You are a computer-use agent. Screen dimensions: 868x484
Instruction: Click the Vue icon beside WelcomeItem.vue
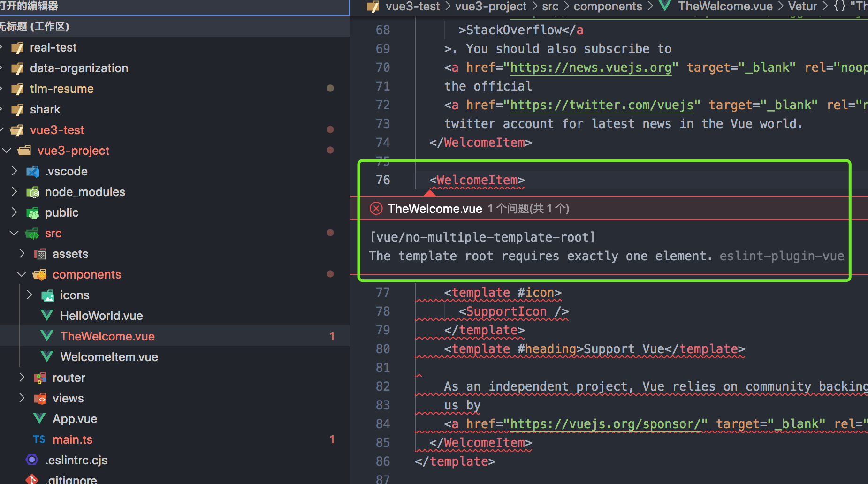click(x=47, y=357)
